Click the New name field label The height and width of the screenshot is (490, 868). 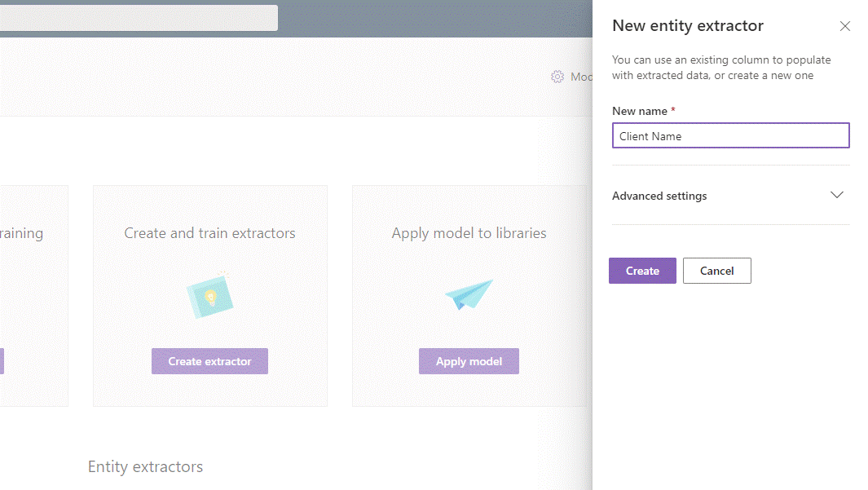639,111
